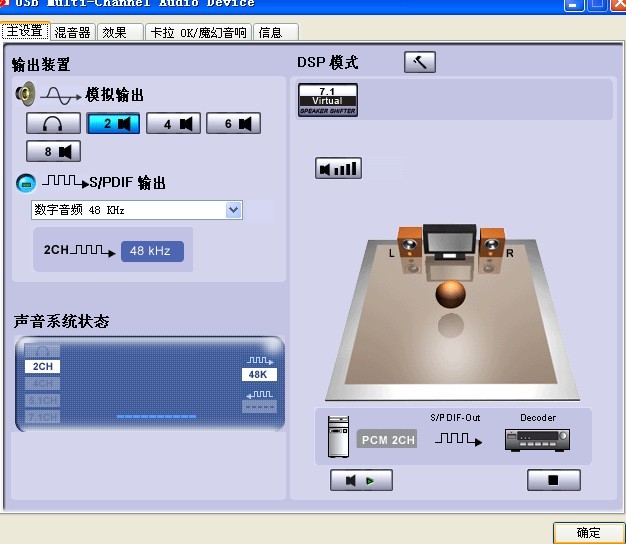The image size is (626, 544).
Task: Click the 48K indicator in status panel
Action: [259, 374]
